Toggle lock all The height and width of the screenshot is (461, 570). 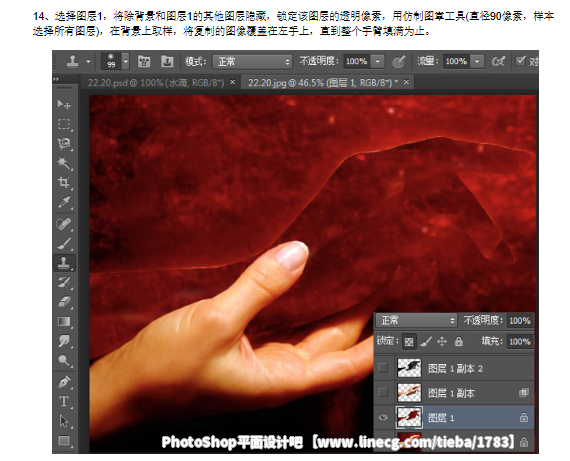pos(459,341)
